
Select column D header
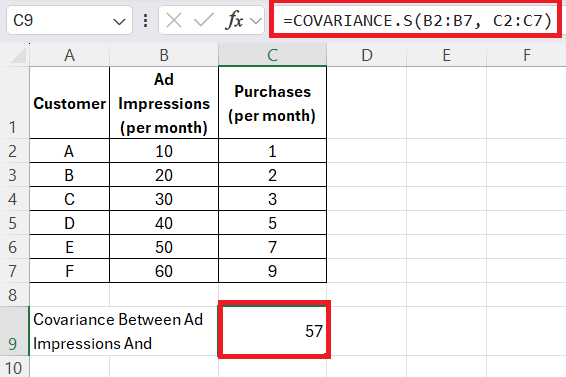point(367,55)
